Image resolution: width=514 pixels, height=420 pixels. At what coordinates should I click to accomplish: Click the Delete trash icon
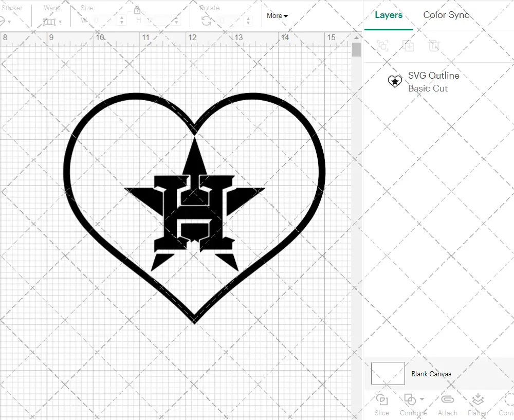click(434, 46)
